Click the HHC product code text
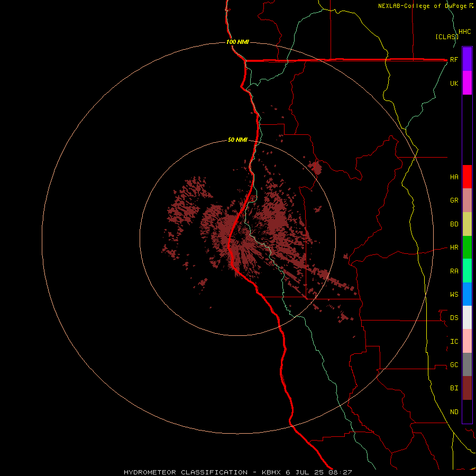The height and width of the screenshot is (476, 476). click(x=464, y=32)
